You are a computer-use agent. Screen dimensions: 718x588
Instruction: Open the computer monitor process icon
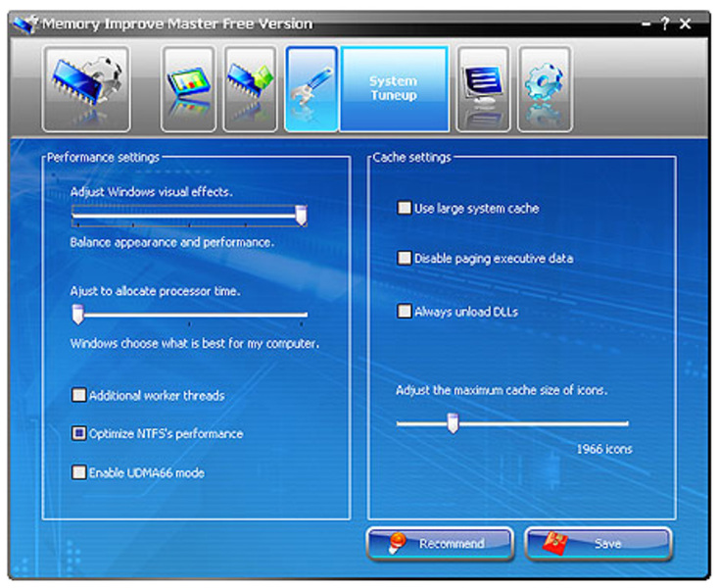tap(483, 89)
